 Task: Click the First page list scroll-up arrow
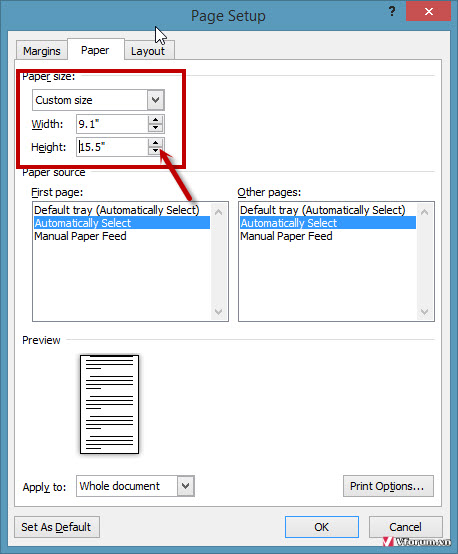click(x=218, y=212)
